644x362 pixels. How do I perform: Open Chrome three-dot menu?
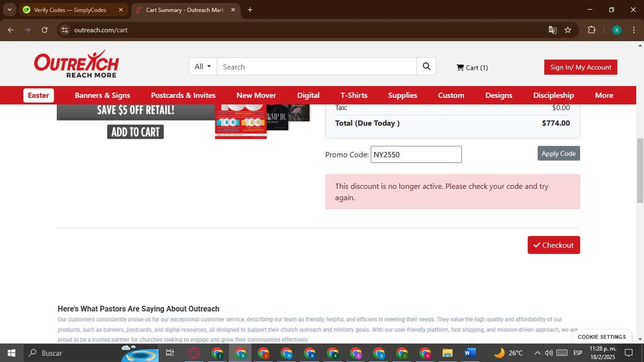coord(634,30)
